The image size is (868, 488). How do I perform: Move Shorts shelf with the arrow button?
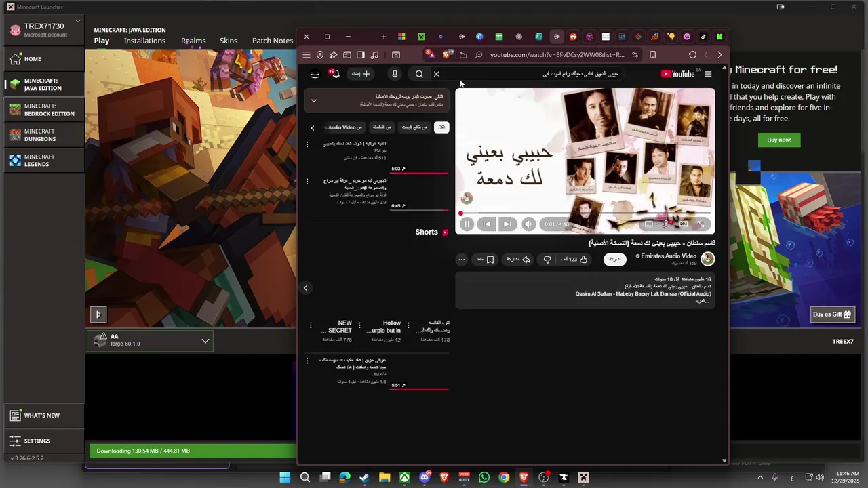(x=305, y=288)
